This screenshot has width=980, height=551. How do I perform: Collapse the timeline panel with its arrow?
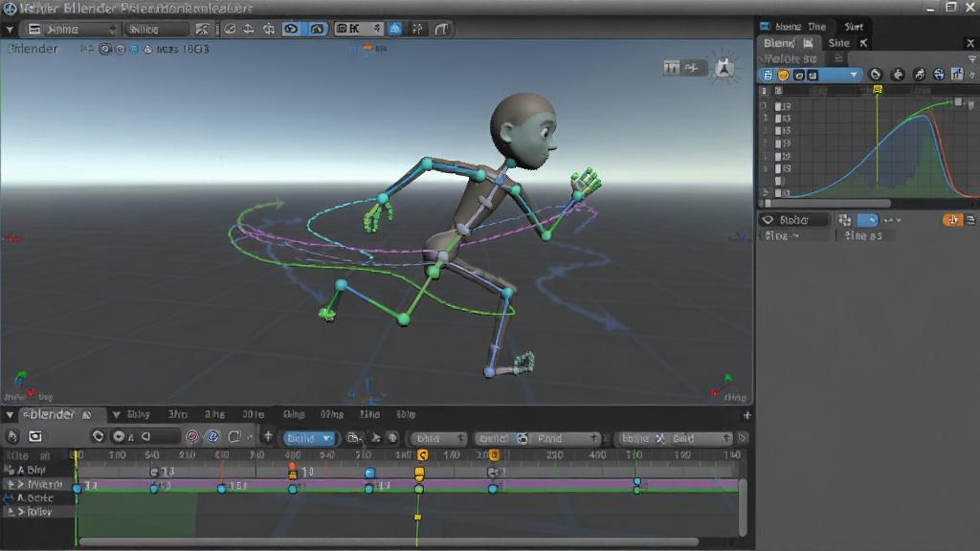coord(10,415)
